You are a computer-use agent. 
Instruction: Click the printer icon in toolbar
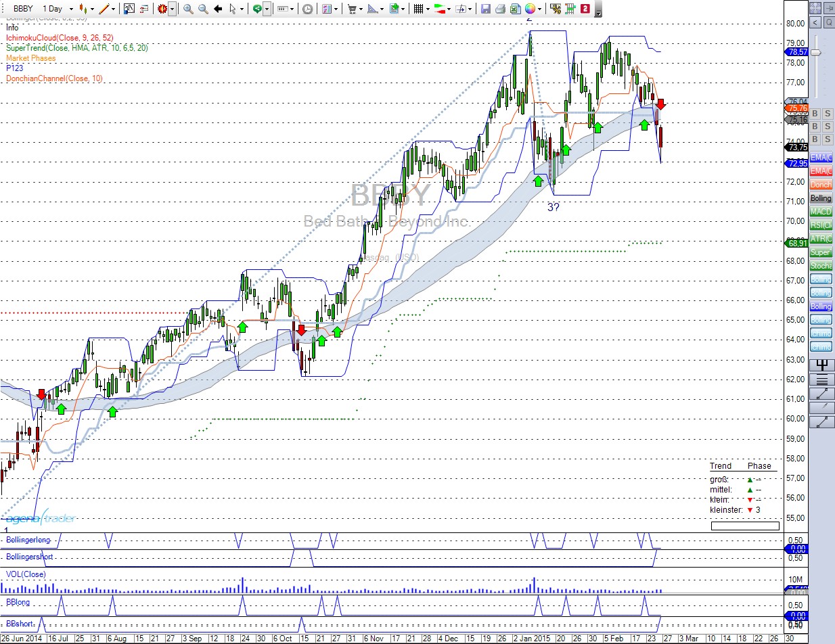(x=500, y=9)
